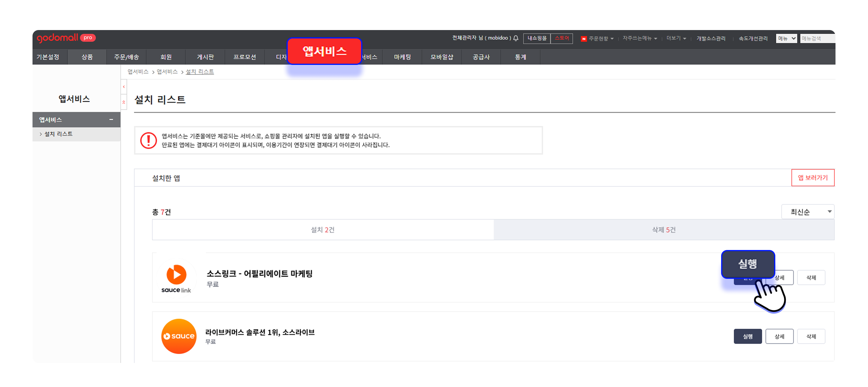Click the sauce link app logo
This screenshot has height=387, width=868.
tap(176, 278)
